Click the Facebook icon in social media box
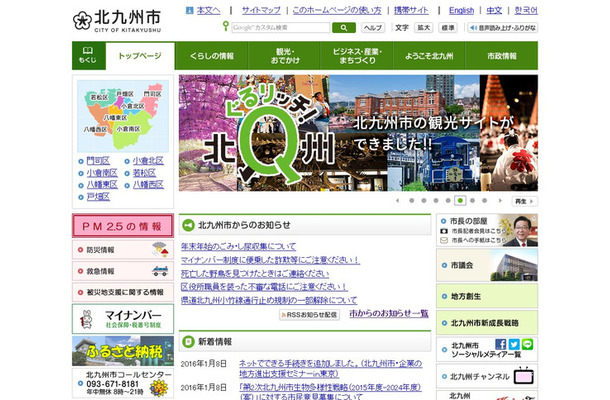610x400 pixels. pos(500,344)
